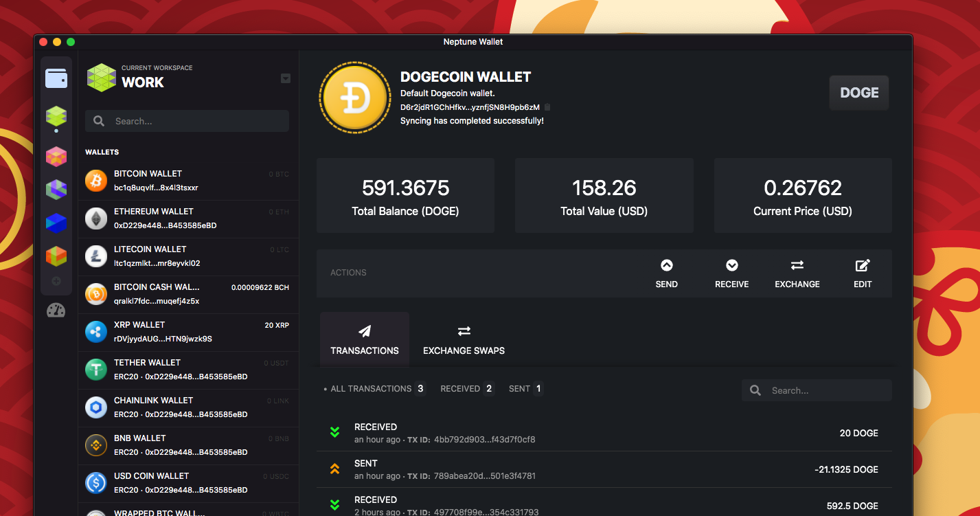Click the Total Value 158.26 card

pyautogui.click(x=604, y=196)
